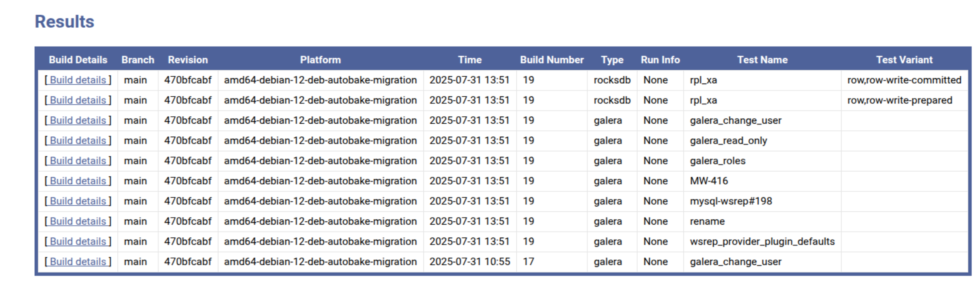
Task: Select the 2025-07-31 10:55 time cell
Action: (470, 262)
